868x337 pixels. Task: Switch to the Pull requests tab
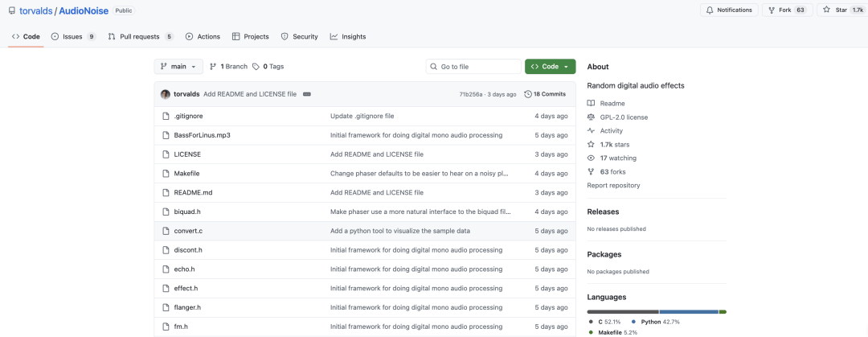point(141,36)
